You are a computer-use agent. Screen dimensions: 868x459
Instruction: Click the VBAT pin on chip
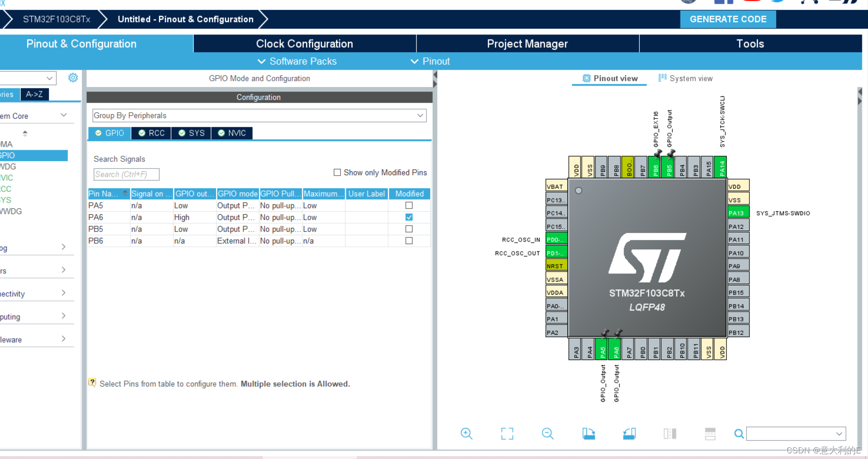(556, 186)
